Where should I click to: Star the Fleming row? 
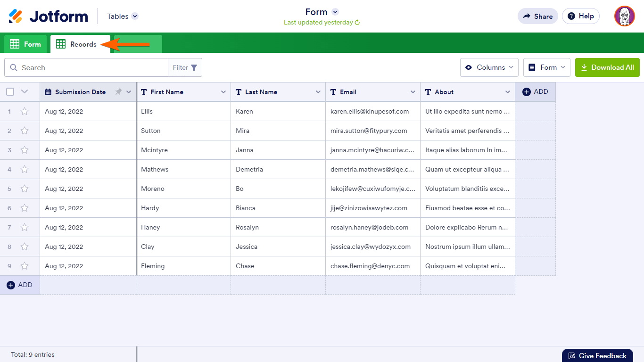point(25,266)
